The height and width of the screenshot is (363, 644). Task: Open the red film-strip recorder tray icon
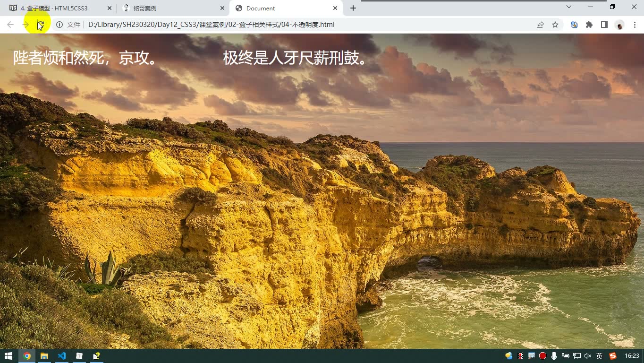[520, 356]
